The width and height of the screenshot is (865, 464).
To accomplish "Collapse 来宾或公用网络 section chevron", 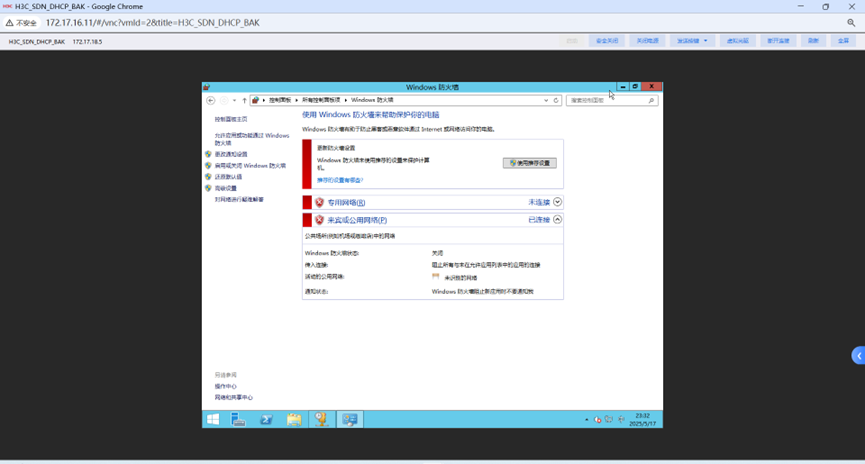I will [x=557, y=220].
